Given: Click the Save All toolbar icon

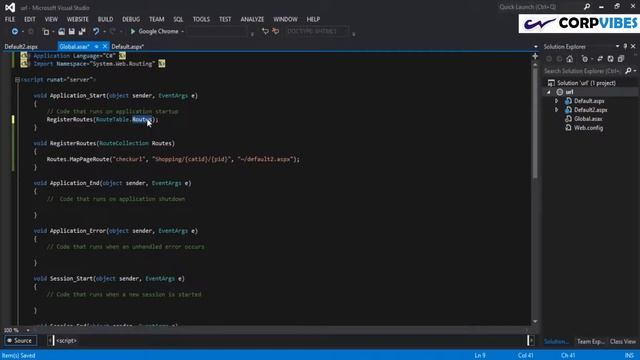Looking at the screenshot, I should coord(82,31).
